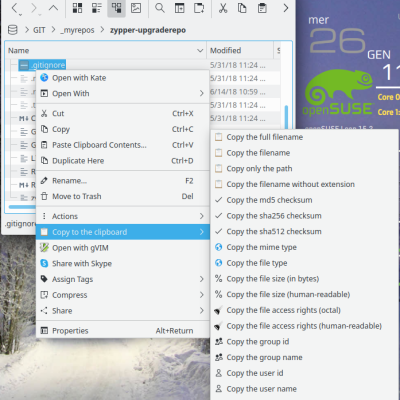This screenshot has width=400, height=400.
Task: Click the scissors cut toolbar icon
Action: [223, 8]
